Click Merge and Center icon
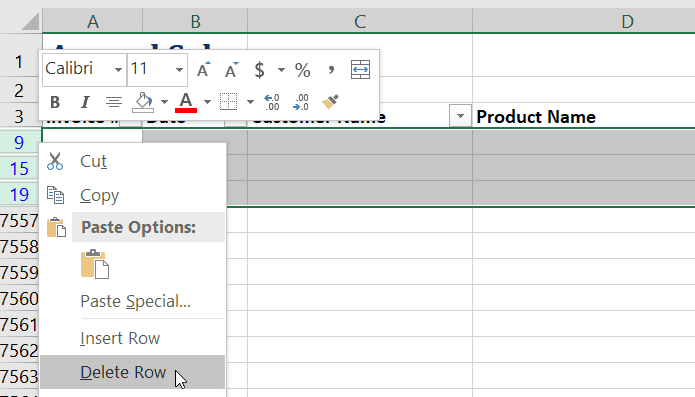The height and width of the screenshot is (397, 695). tap(360, 70)
